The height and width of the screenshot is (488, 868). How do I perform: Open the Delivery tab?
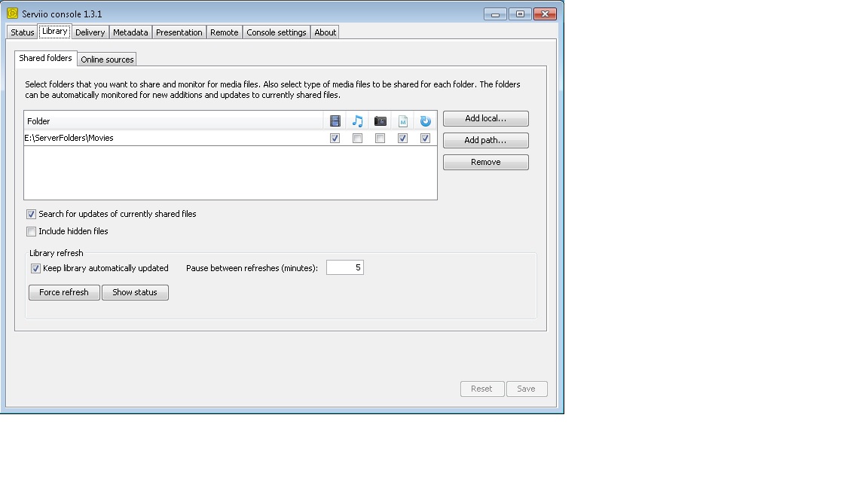click(90, 32)
